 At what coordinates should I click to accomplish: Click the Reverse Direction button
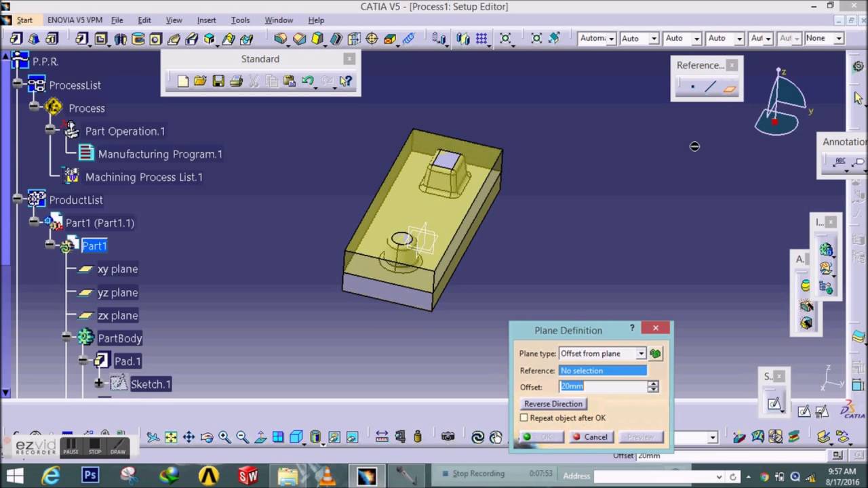click(x=553, y=403)
